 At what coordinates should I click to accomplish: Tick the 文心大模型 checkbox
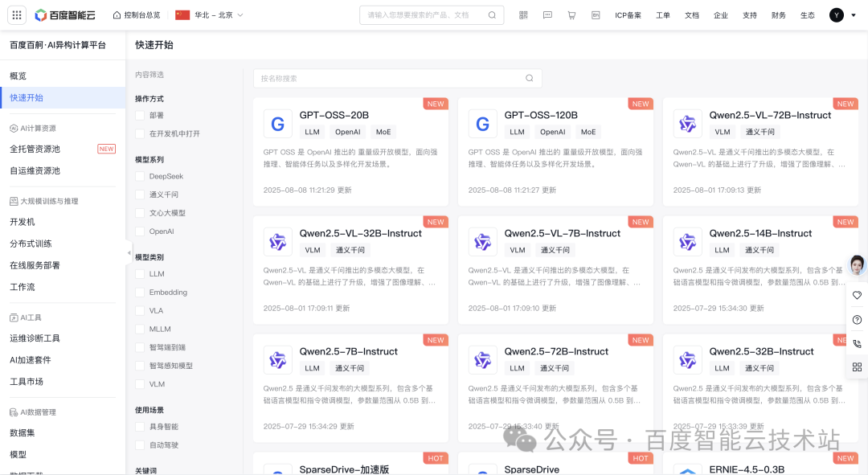pyautogui.click(x=140, y=213)
